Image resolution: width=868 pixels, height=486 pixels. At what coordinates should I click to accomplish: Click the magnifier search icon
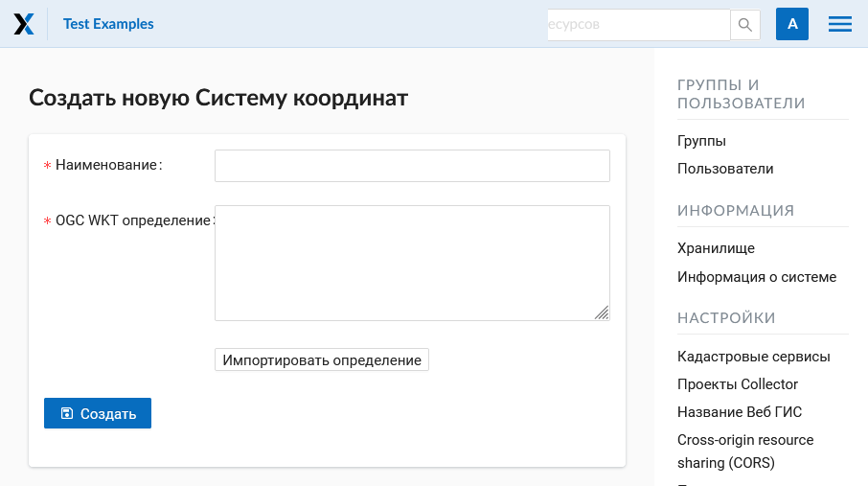(745, 24)
